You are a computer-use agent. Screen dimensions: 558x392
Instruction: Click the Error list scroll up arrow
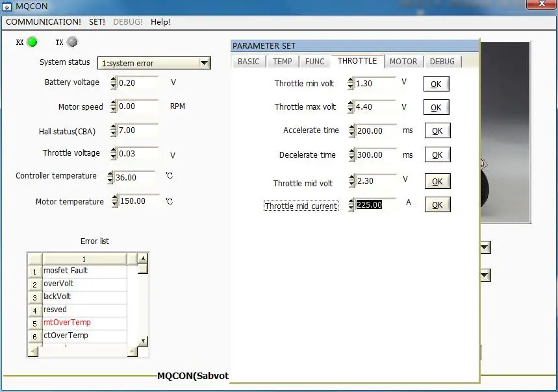coord(143,258)
